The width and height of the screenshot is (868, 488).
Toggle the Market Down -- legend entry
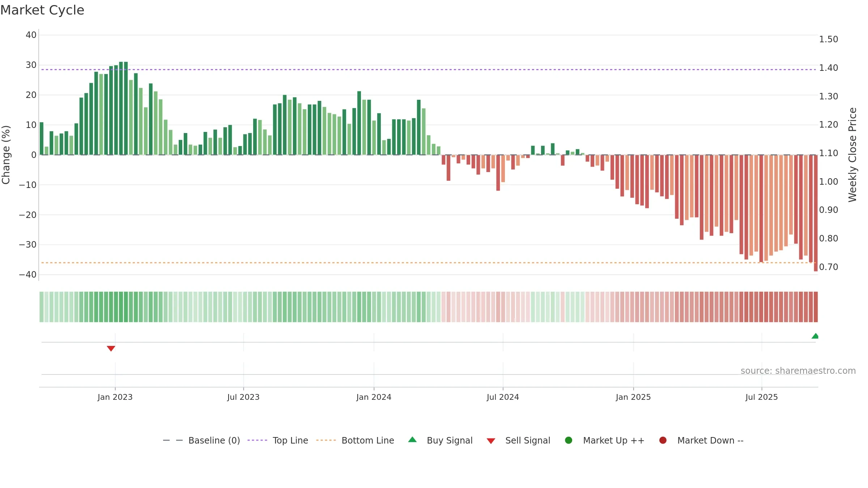click(701, 440)
